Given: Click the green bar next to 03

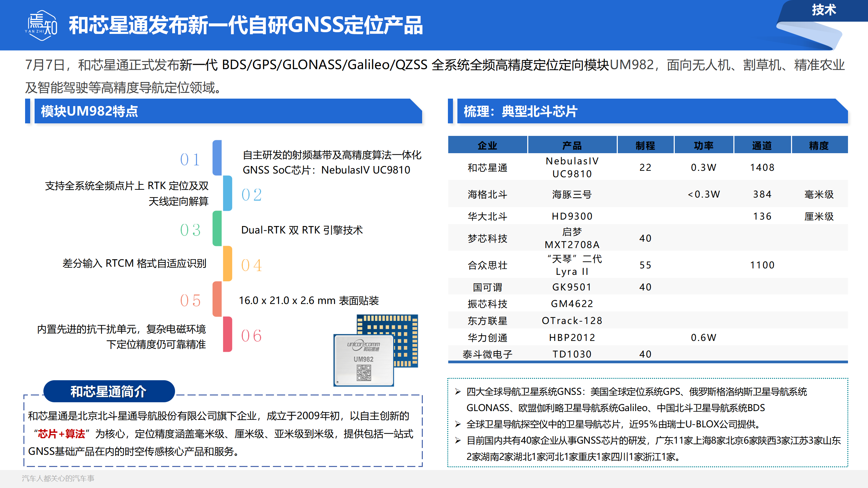Looking at the screenshot, I should tap(217, 228).
